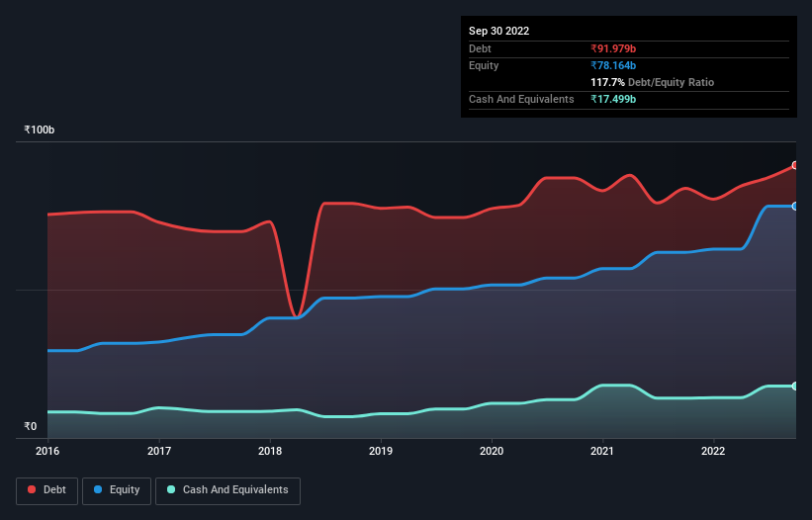Click the ₹91.979b debt value
812x520 pixels.
point(613,48)
